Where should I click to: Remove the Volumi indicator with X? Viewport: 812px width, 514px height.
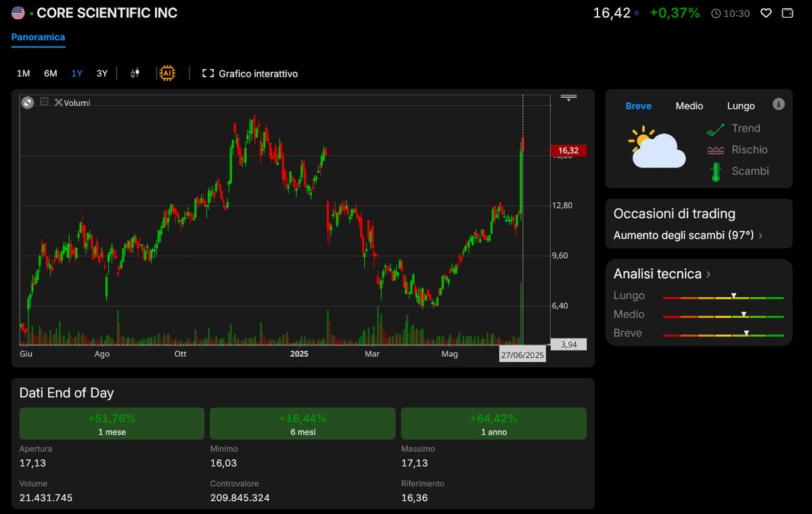(x=58, y=102)
